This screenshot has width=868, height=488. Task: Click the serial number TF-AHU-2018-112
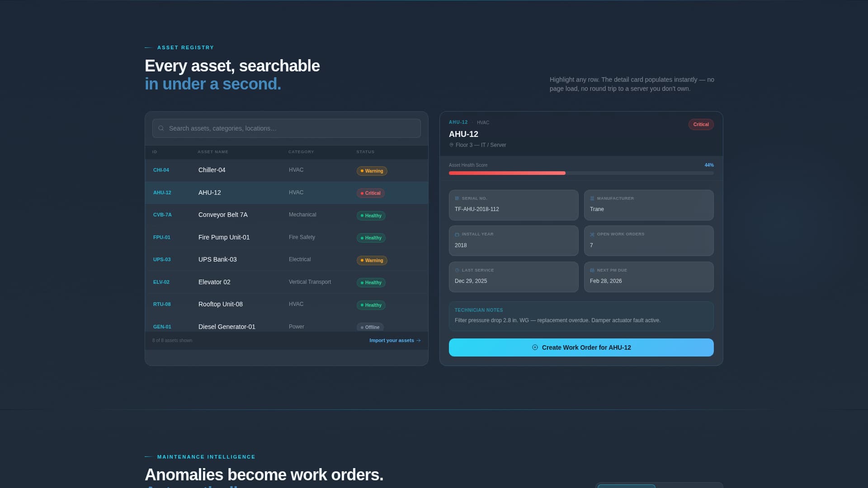click(477, 209)
